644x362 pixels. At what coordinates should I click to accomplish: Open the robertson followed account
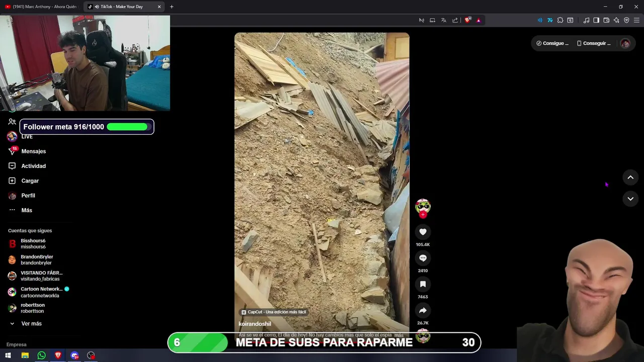tap(33, 308)
